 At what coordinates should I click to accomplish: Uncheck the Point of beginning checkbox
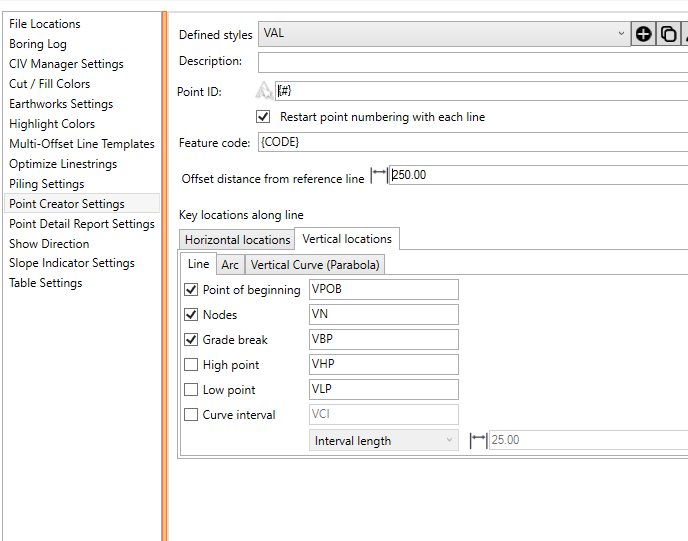[192, 290]
